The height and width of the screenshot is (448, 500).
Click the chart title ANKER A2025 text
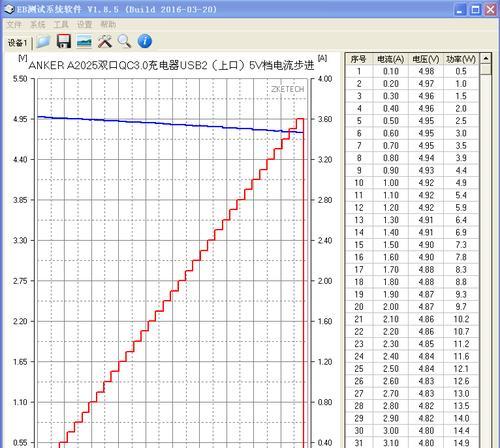click(x=171, y=65)
